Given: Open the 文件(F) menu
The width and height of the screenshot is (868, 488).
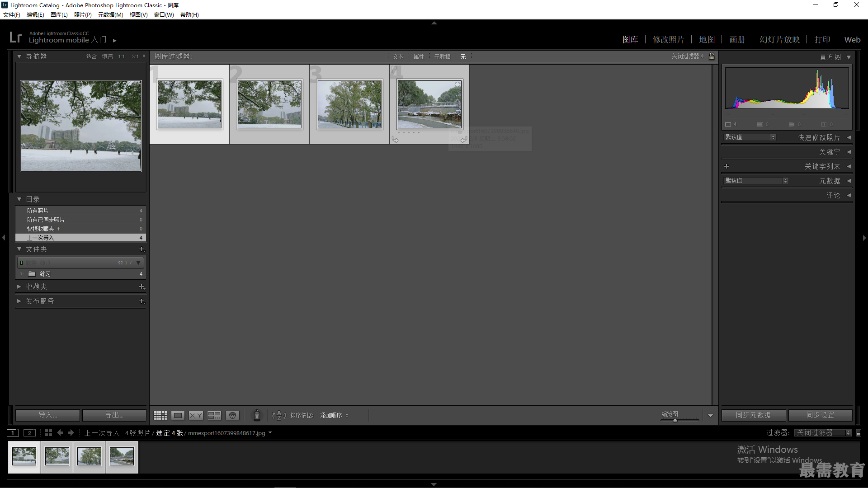Looking at the screenshot, I should click(x=12, y=14).
